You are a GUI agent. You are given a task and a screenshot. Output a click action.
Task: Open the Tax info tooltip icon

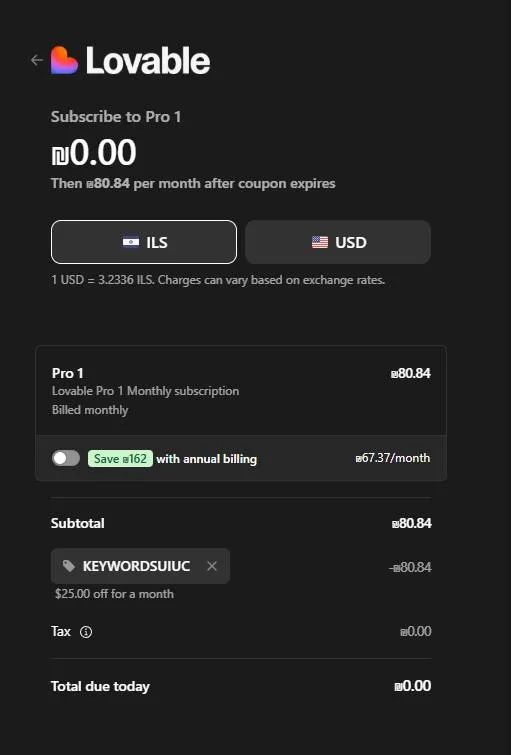[x=86, y=632]
